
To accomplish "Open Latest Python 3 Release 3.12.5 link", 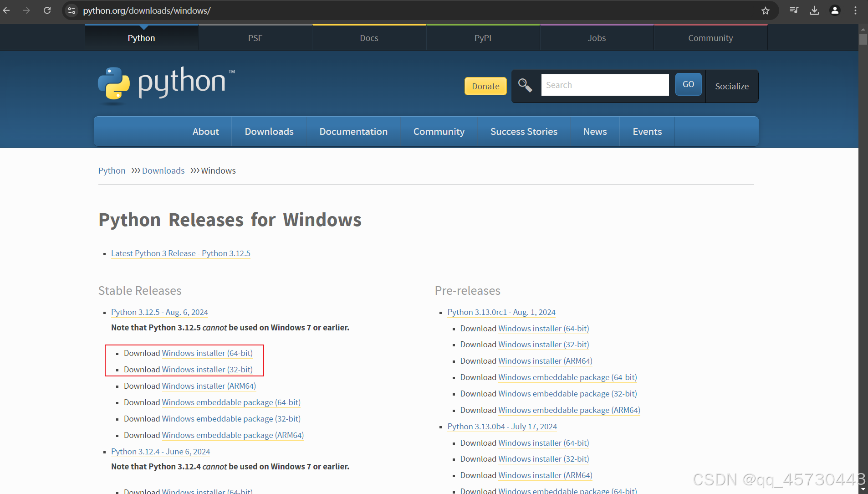I will click(x=181, y=253).
